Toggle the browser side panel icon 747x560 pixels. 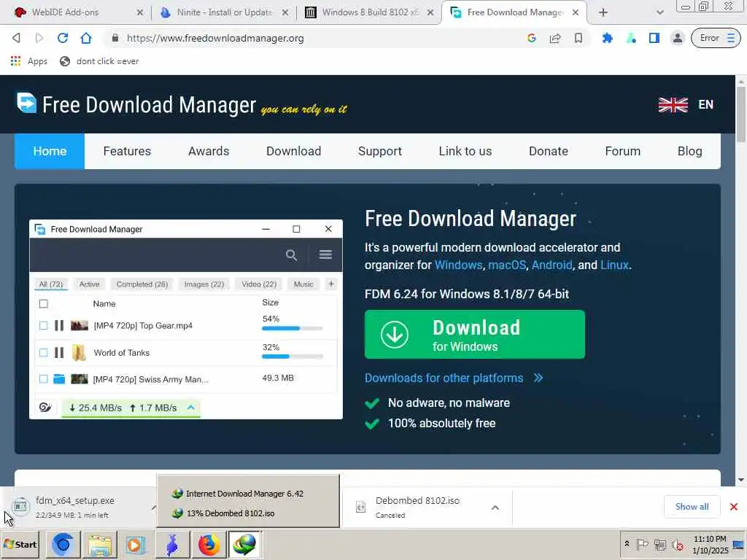tap(654, 38)
